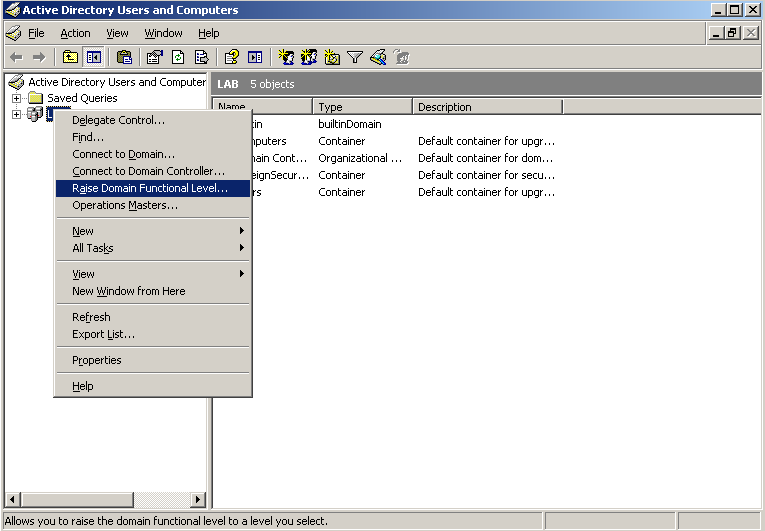Click Help at bottom of context menu

tap(153, 386)
